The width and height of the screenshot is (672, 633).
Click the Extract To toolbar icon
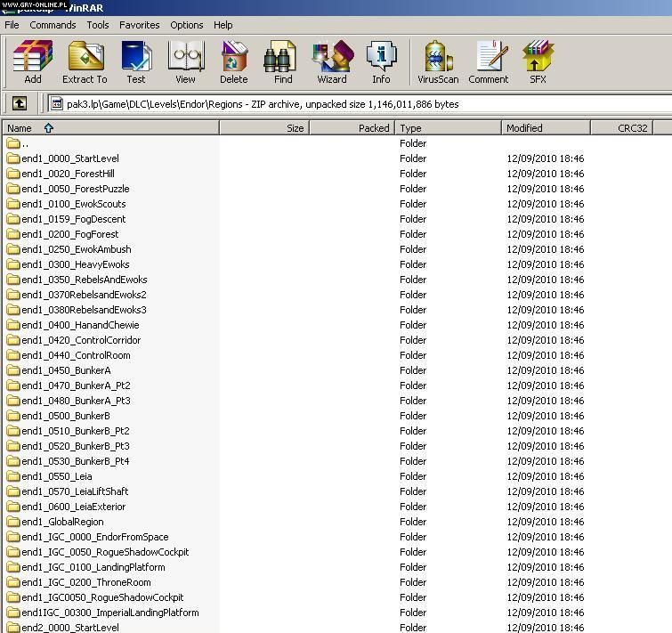click(85, 62)
